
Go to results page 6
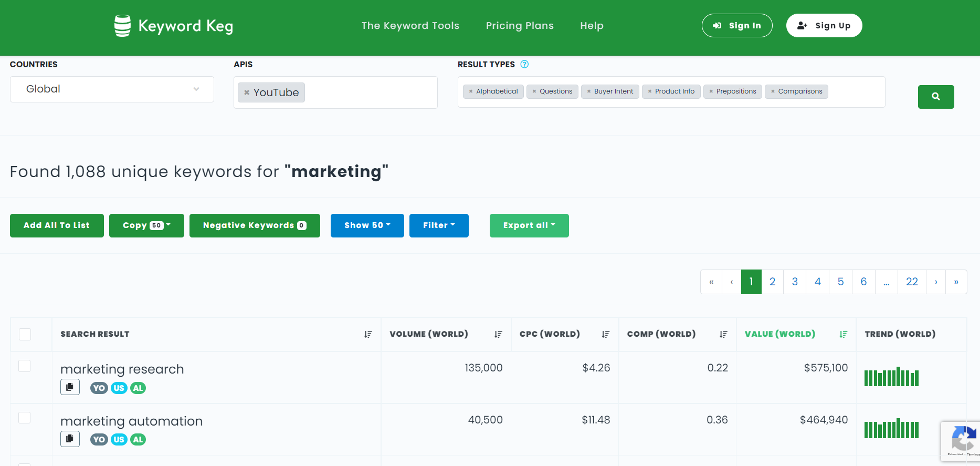pyautogui.click(x=863, y=282)
